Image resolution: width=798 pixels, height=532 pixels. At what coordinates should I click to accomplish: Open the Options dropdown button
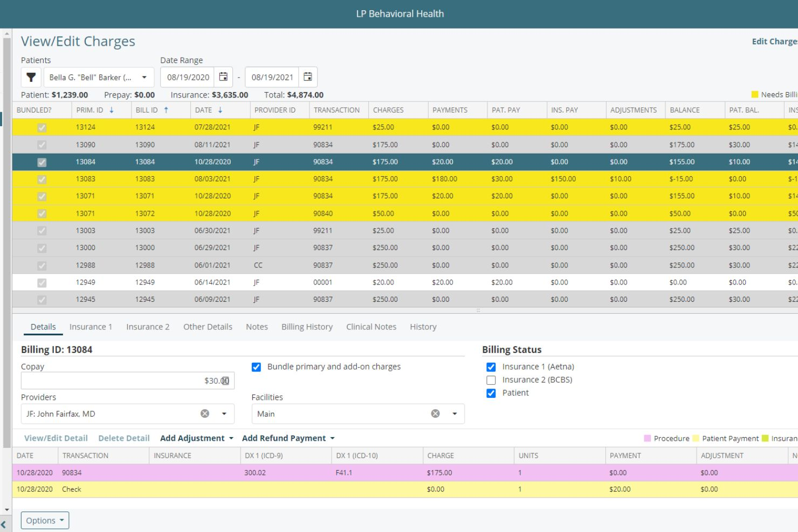point(45,520)
